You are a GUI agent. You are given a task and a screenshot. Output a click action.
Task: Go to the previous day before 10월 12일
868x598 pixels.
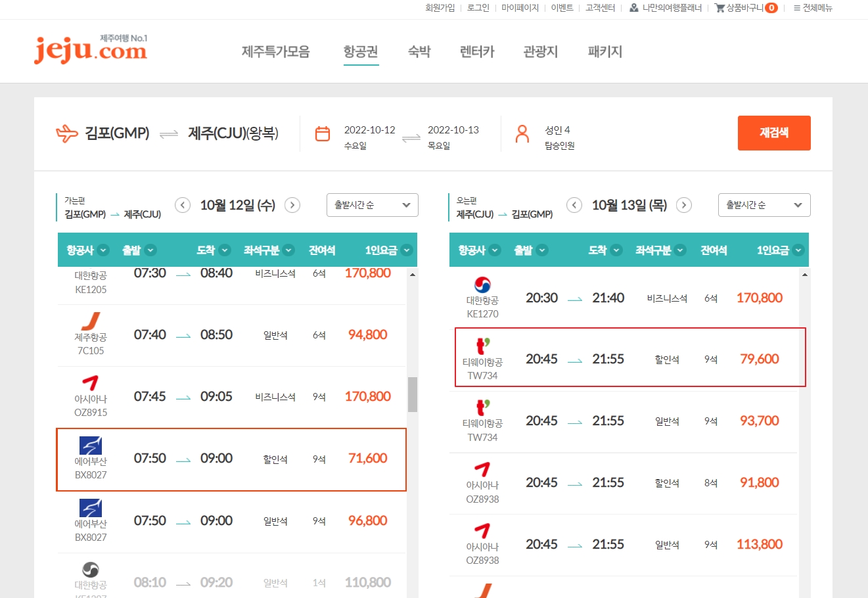(183, 205)
